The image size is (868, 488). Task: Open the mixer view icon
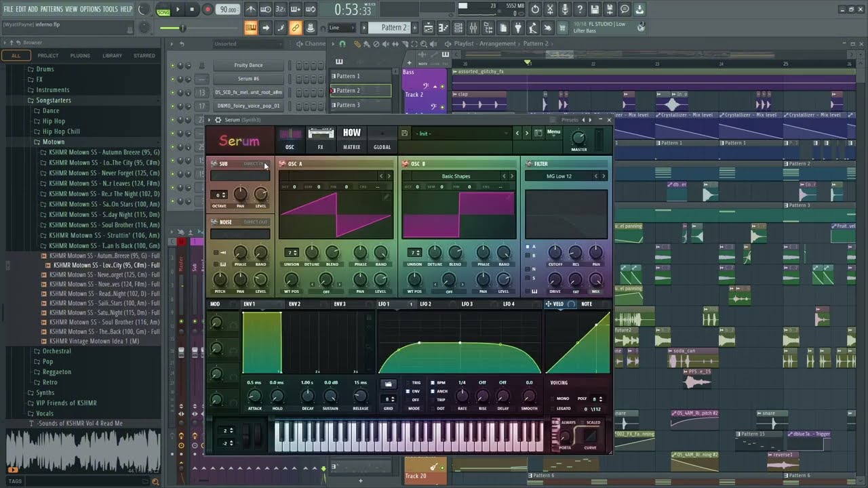pyautogui.click(x=473, y=28)
